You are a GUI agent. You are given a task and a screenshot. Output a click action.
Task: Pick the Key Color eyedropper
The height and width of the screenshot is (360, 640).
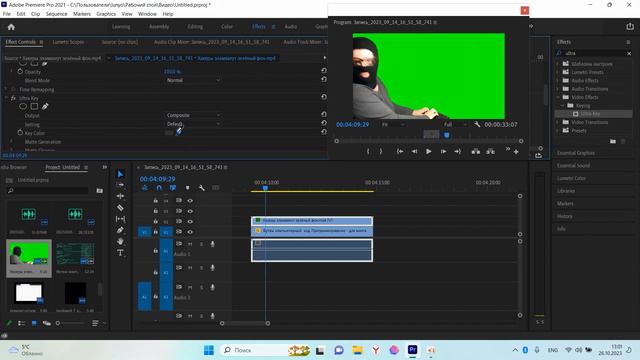tap(178, 132)
